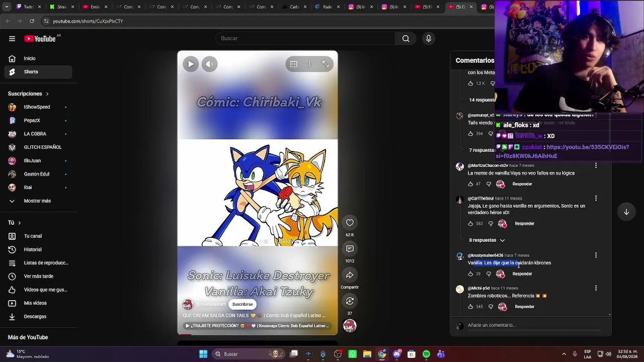Open options for @krustymaher6436's comment
This screenshot has width=644, height=362.
pyautogui.click(x=596, y=255)
